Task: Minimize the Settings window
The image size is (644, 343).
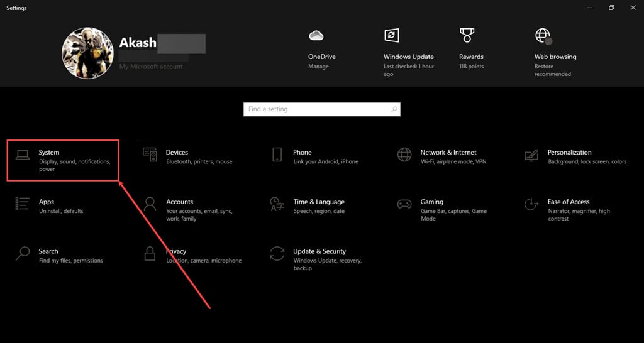Action: click(590, 8)
